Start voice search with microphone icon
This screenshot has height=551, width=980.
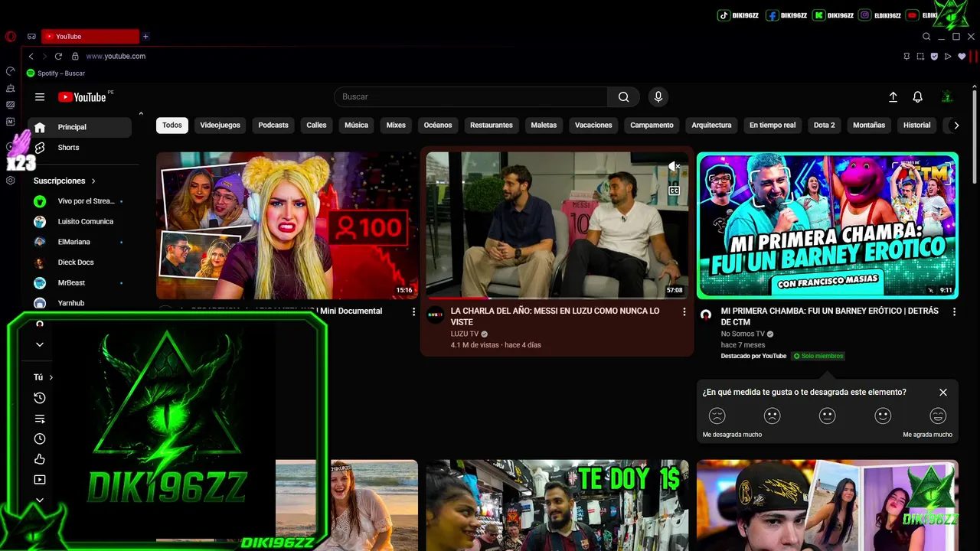click(658, 97)
